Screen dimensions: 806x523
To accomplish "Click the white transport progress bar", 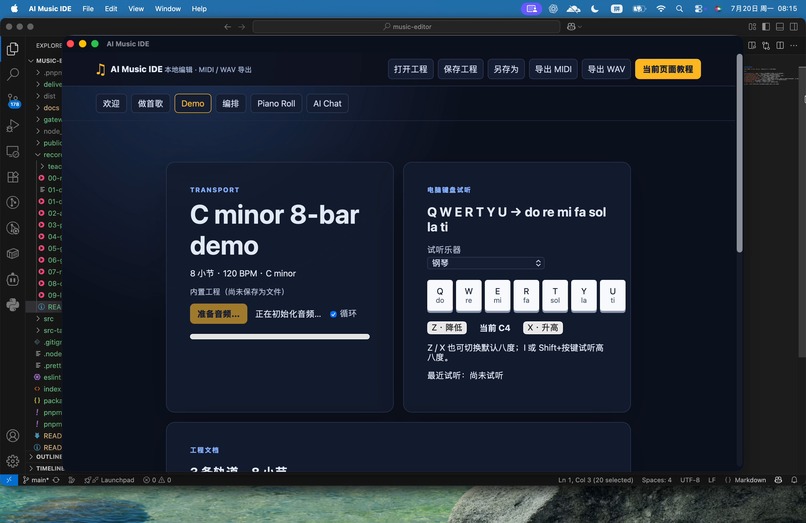I will tap(280, 337).
